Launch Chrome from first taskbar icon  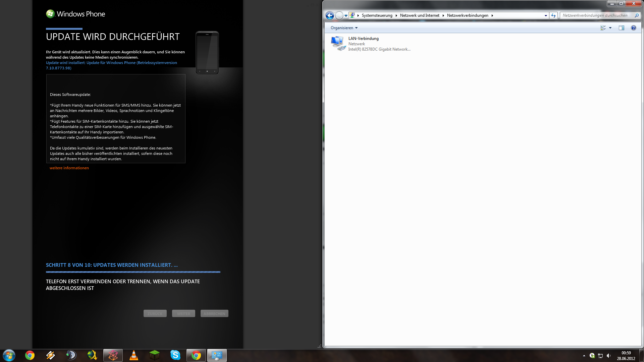point(30,355)
